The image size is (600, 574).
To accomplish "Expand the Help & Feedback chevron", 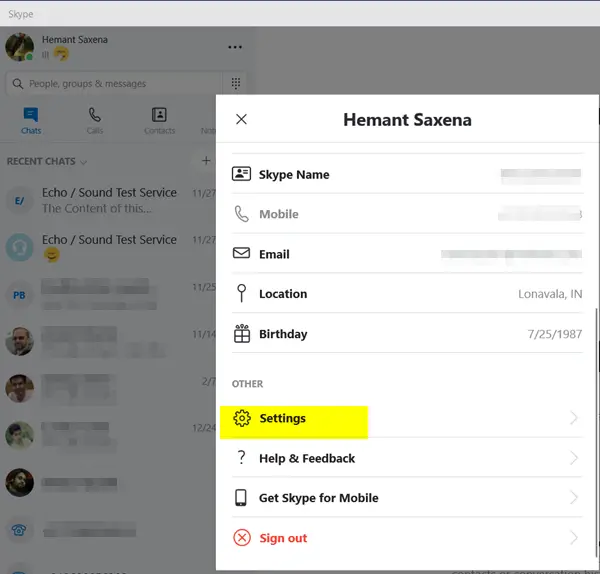I will (x=574, y=458).
